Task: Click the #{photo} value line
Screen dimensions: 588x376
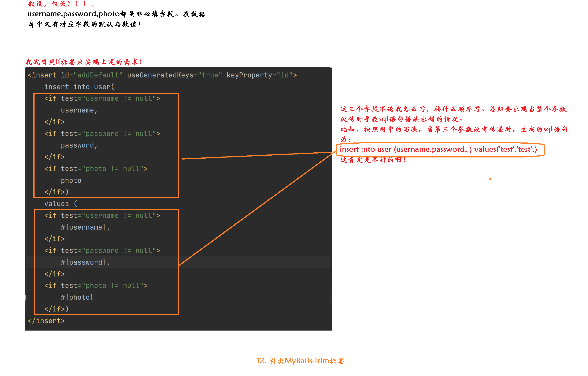Action: [x=77, y=297]
